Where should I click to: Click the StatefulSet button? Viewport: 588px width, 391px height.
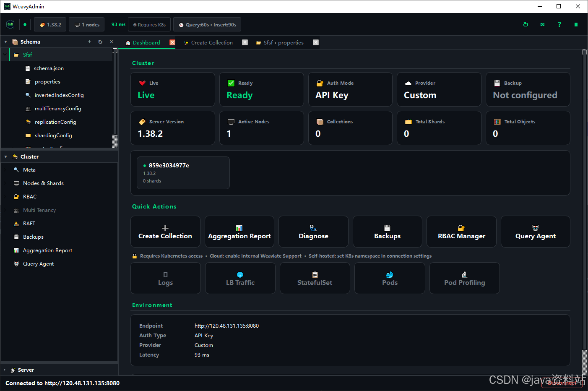click(x=315, y=278)
